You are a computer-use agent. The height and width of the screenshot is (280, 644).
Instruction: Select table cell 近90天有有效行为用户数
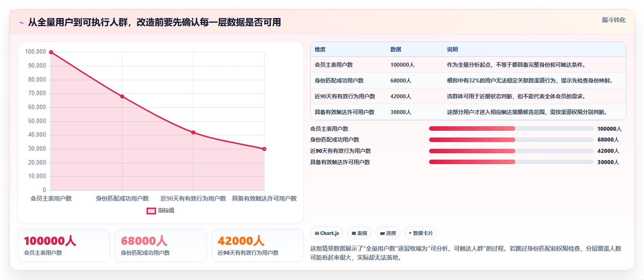pos(345,96)
